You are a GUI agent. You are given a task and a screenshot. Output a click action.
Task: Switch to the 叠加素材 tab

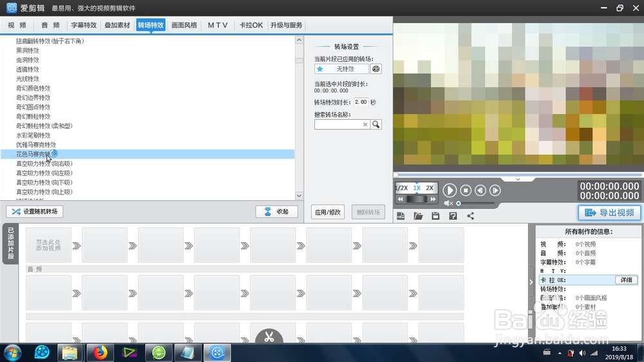(x=117, y=25)
